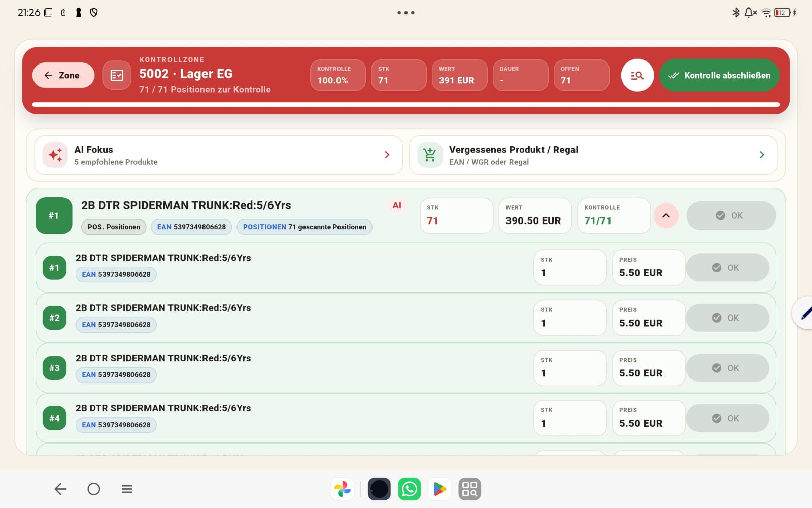
Task: Open Android recent apps menu icon
Action: coord(127,489)
